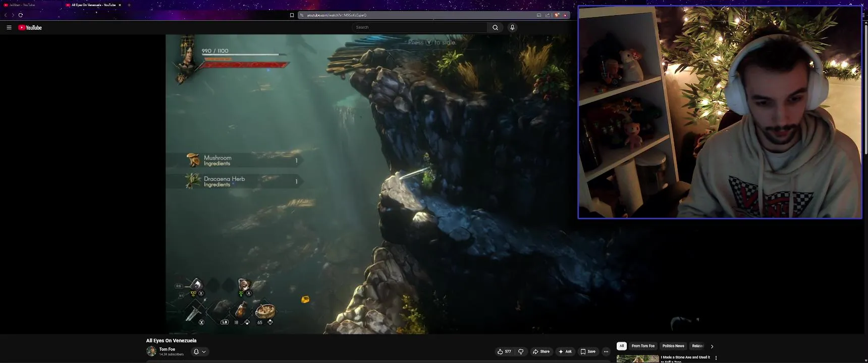Viewport: 868px width, 363px height.
Task: Focus the YouTube Search input field
Action: [420, 28]
